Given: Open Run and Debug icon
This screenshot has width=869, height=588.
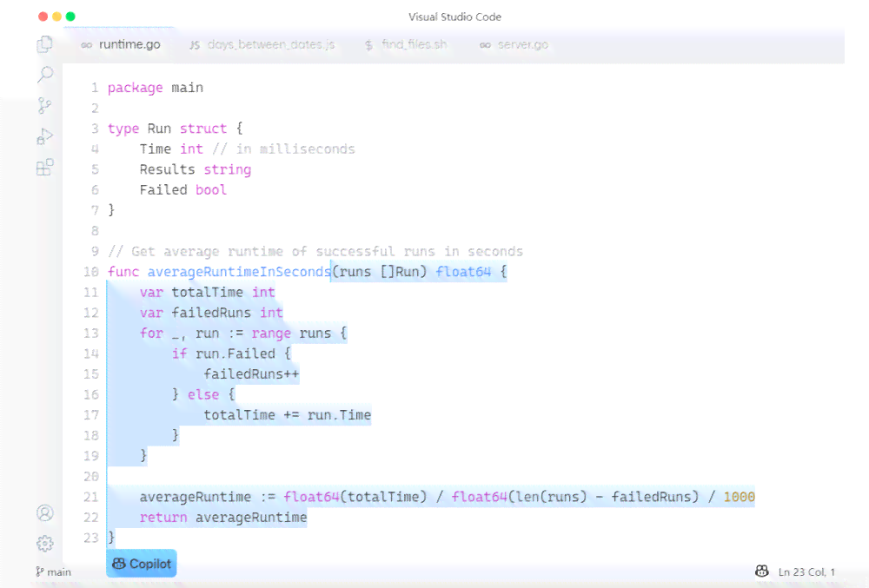Looking at the screenshot, I should pyautogui.click(x=45, y=136).
